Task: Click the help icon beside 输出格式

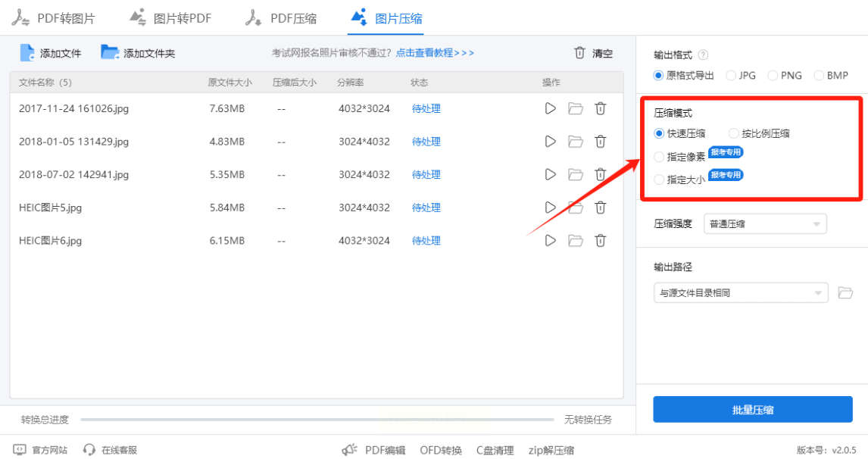Action: pyautogui.click(x=703, y=55)
